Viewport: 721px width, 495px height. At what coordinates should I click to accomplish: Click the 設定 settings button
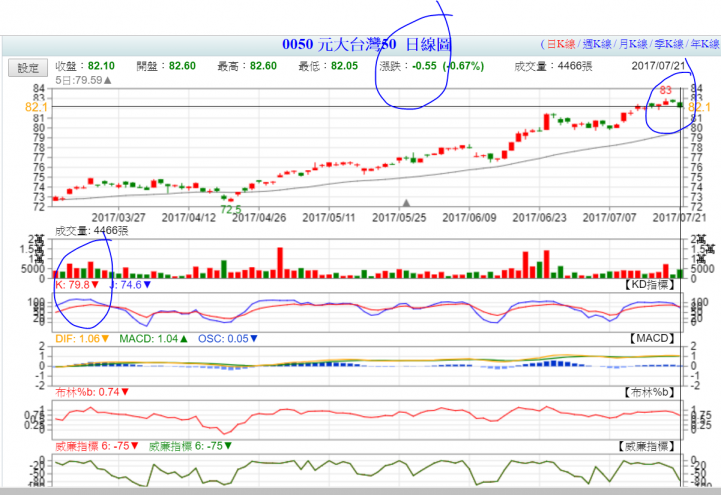point(28,68)
